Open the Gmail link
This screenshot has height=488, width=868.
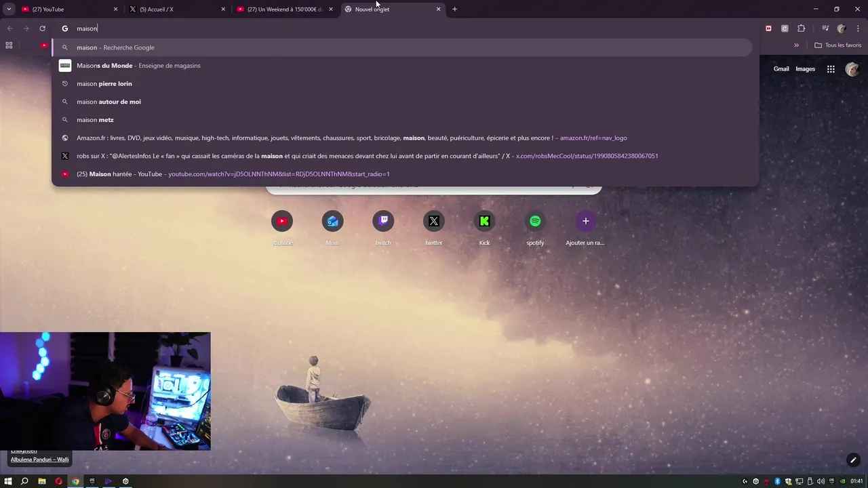tap(781, 69)
